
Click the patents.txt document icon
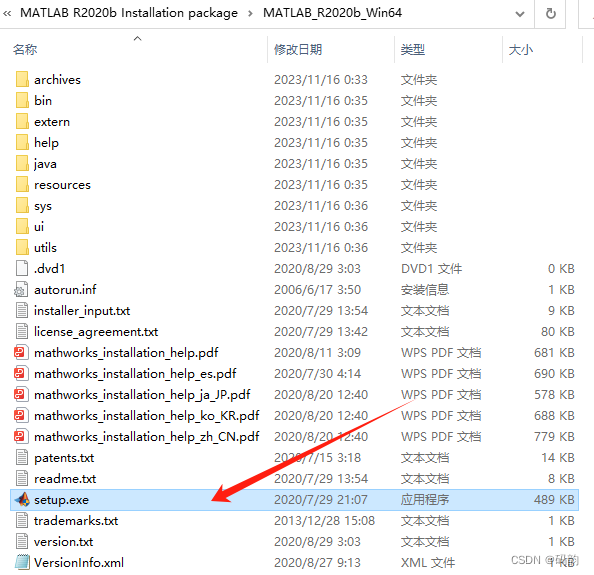point(22,458)
